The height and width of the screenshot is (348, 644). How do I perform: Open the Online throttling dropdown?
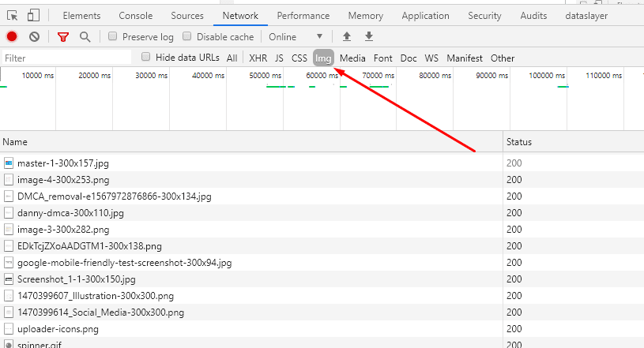coord(296,36)
